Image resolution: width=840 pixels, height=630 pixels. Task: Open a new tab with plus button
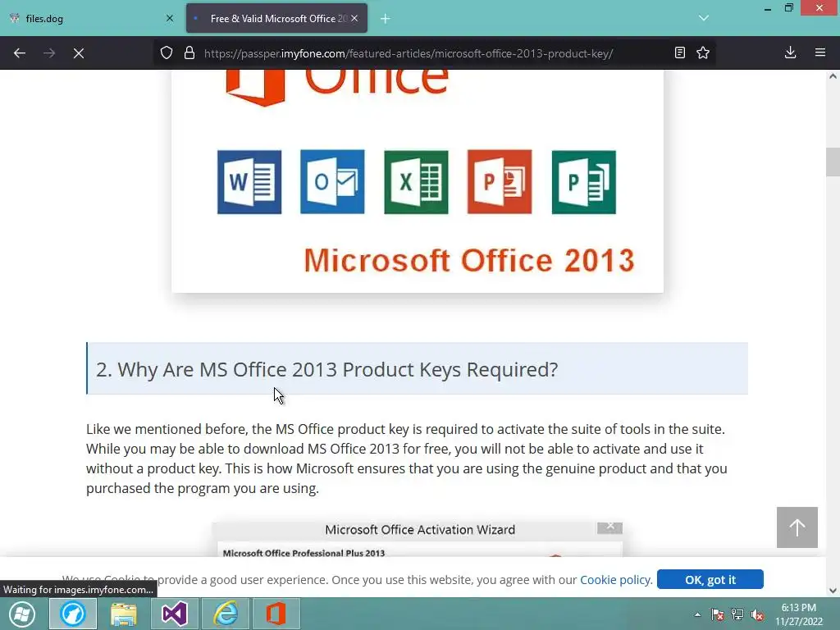tap(386, 19)
